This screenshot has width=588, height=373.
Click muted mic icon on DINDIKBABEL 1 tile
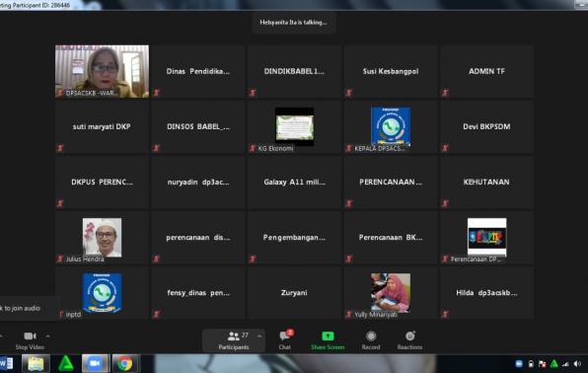(253, 93)
